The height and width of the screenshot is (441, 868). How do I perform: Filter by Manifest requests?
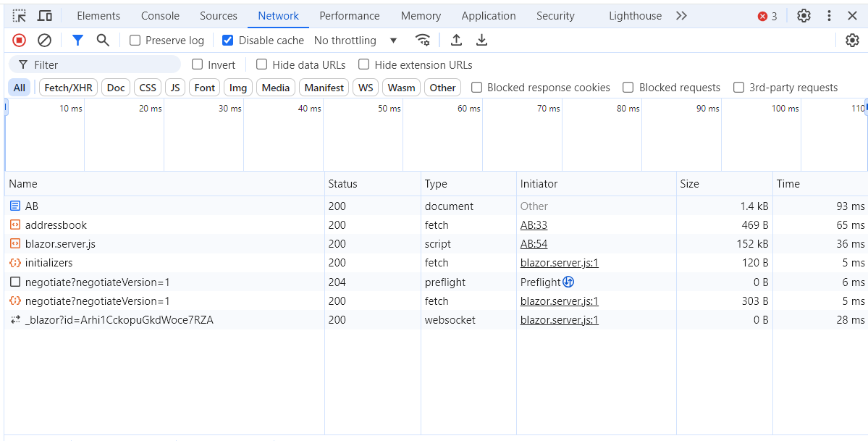[324, 88]
